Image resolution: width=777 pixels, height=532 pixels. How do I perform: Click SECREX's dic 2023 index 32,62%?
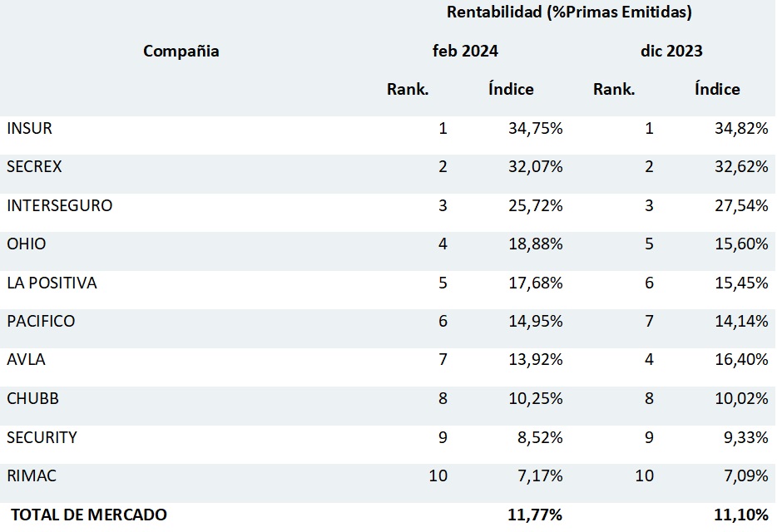[x=741, y=166]
